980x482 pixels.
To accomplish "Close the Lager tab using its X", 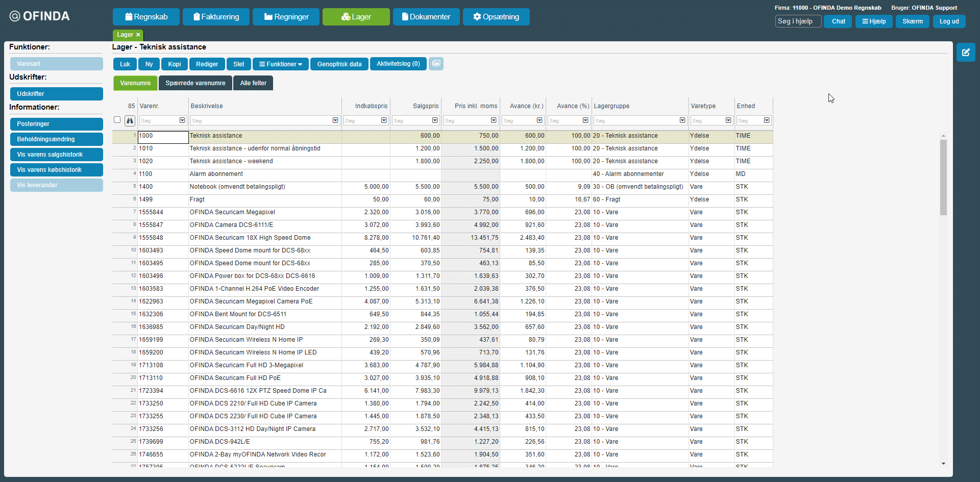I will (x=138, y=35).
